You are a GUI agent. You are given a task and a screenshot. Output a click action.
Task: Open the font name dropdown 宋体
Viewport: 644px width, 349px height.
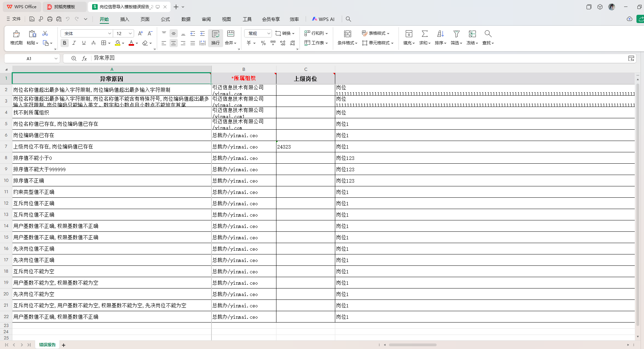tap(109, 33)
